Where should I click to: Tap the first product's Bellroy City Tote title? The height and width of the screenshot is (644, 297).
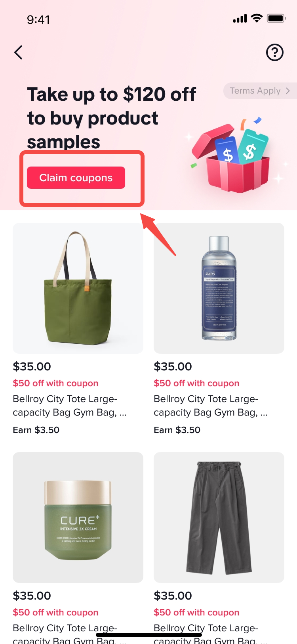[70, 406]
